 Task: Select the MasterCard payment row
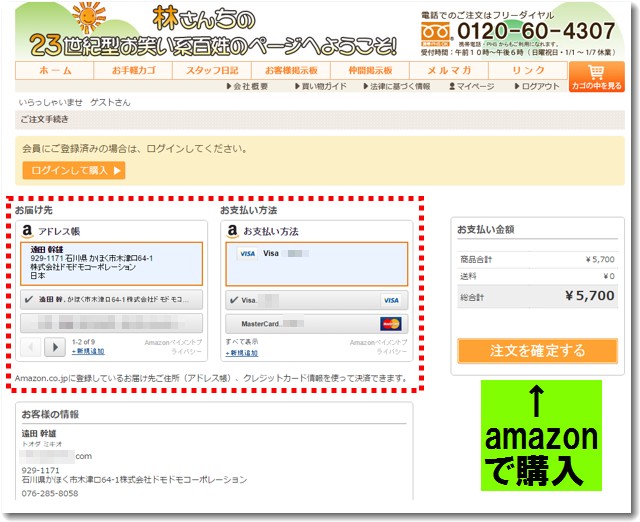(x=316, y=324)
